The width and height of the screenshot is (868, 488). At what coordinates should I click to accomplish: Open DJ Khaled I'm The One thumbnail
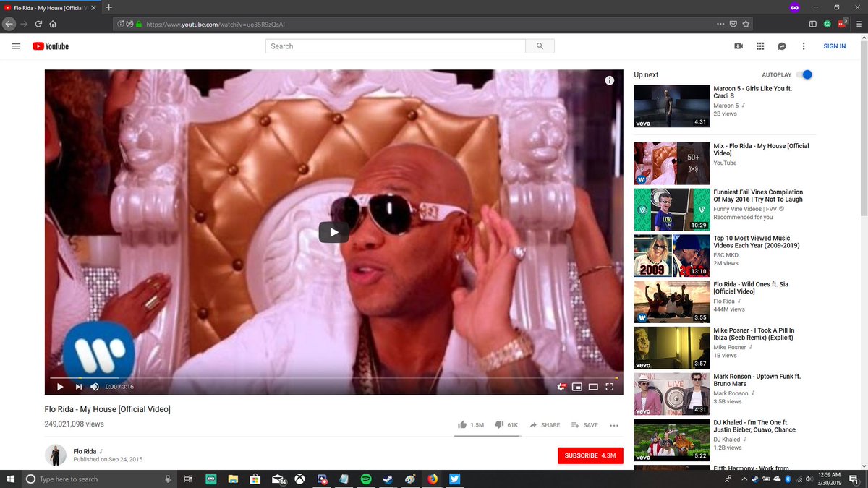click(x=672, y=440)
